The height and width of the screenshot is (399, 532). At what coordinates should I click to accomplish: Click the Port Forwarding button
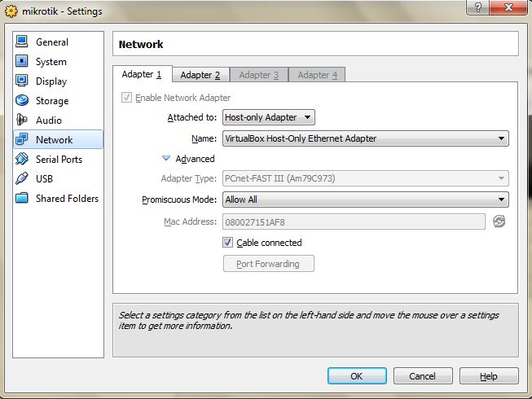[x=268, y=264]
